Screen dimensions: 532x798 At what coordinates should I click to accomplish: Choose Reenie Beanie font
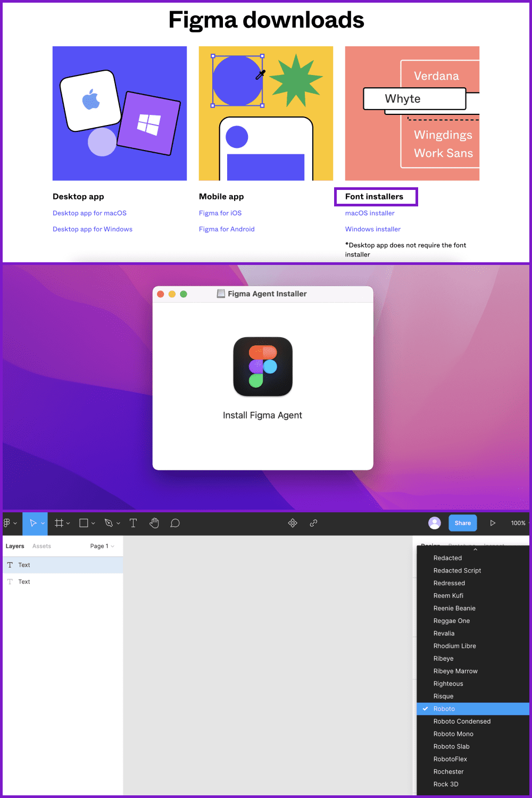[473, 608]
